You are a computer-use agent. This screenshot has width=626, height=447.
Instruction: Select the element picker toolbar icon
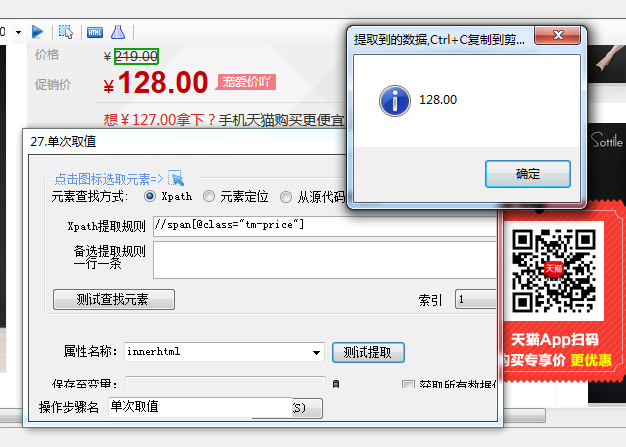pos(66,32)
